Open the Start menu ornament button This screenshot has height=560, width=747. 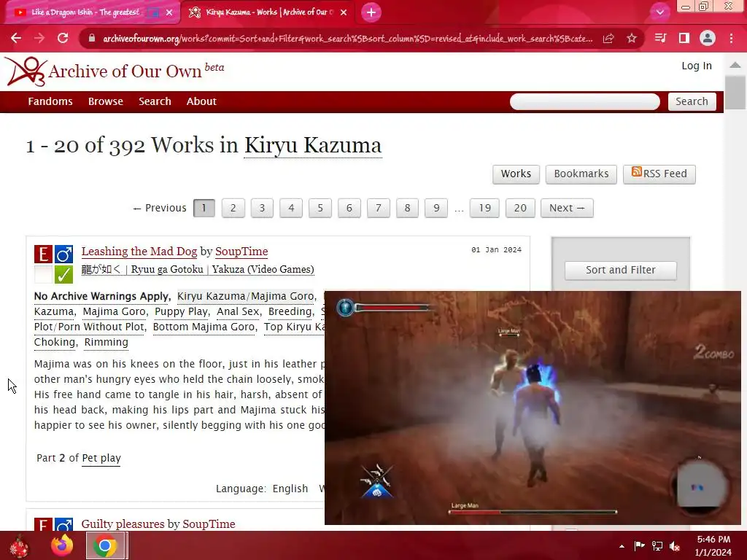[x=19, y=545]
